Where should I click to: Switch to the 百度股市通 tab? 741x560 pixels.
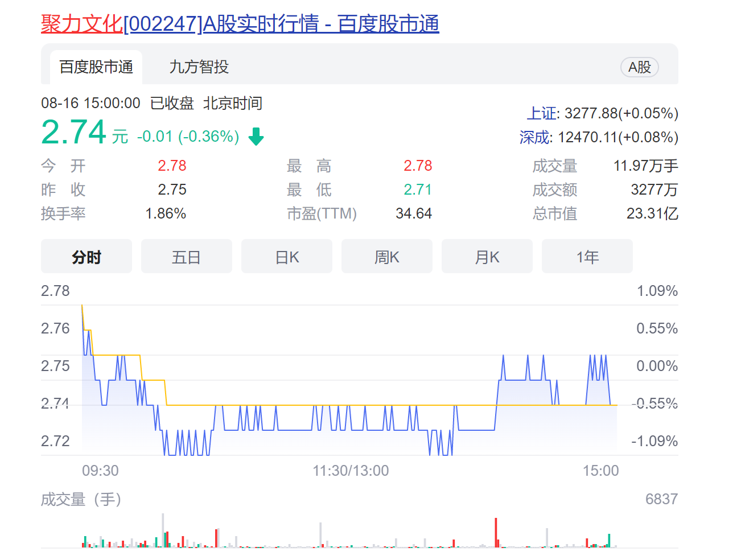coord(95,67)
